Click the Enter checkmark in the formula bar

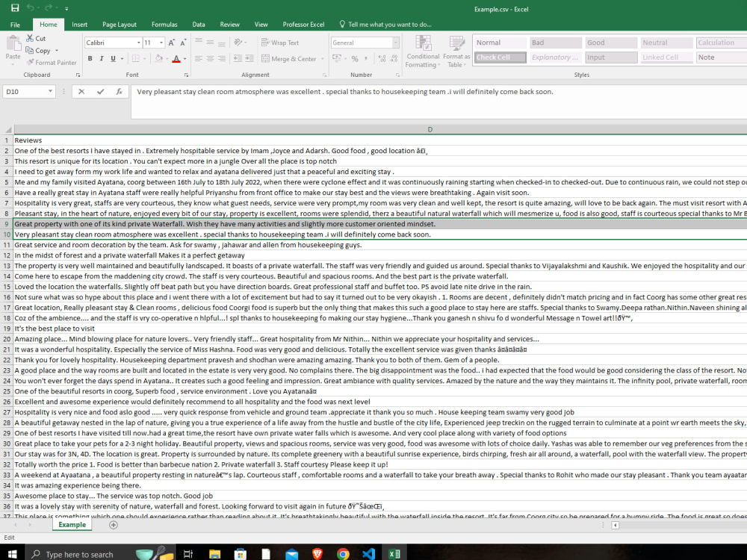click(x=100, y=91)
